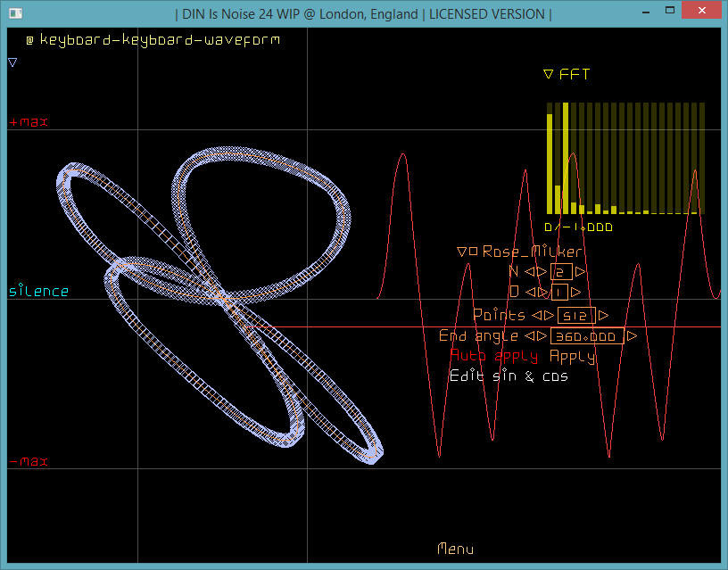
Task: Increase D with the right arrow
Action: pyautogui.click(x=575, y=293)
